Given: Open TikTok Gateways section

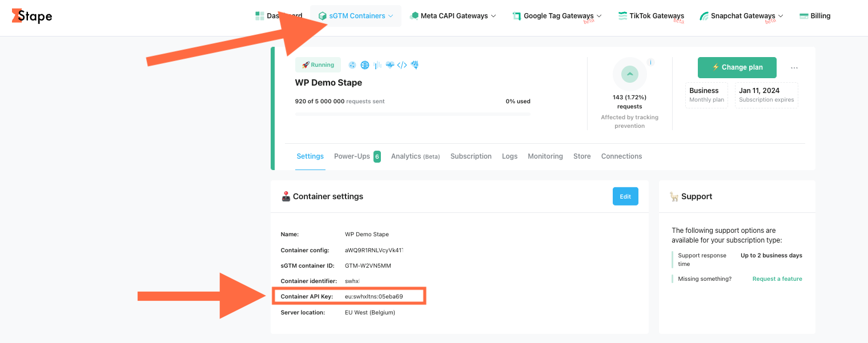Looking at the screenshot, I should pyautogui.click(x=651, y=16).
